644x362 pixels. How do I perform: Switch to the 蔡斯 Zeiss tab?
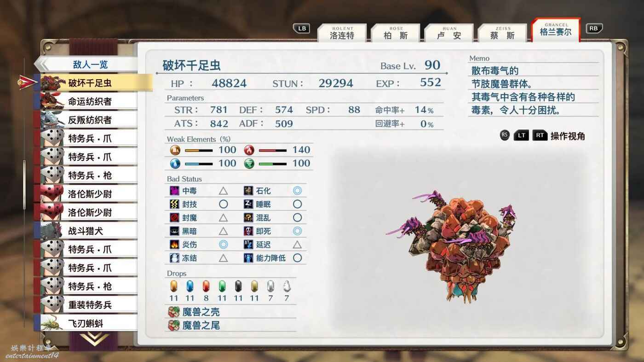coord(502,33)
